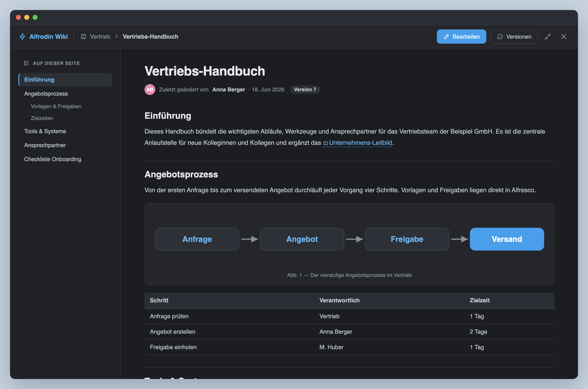Click the breadcrumb chevron separator after Vertrieb
588x389 pixels.
(x=116, y=37)
